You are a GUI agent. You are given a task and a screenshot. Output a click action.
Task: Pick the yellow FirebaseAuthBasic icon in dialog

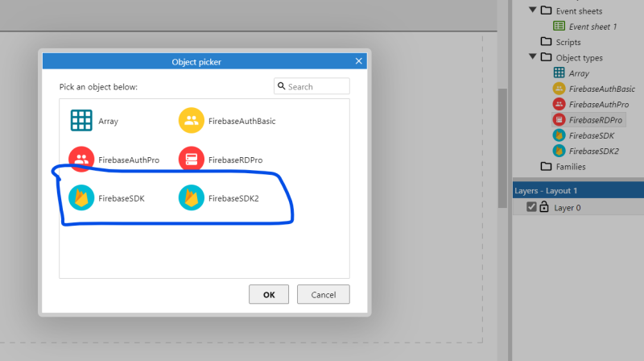192,121
